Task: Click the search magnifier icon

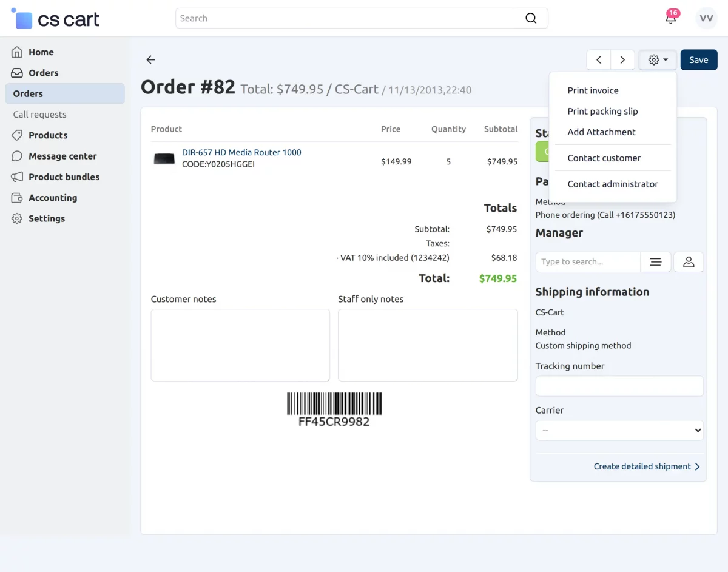Action: (x=531, y=18)
